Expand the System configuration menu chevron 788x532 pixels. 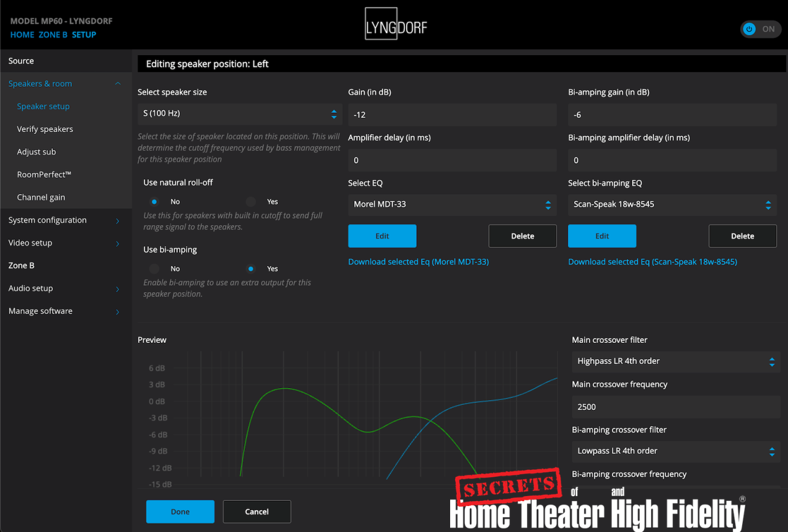pos(118,221)
